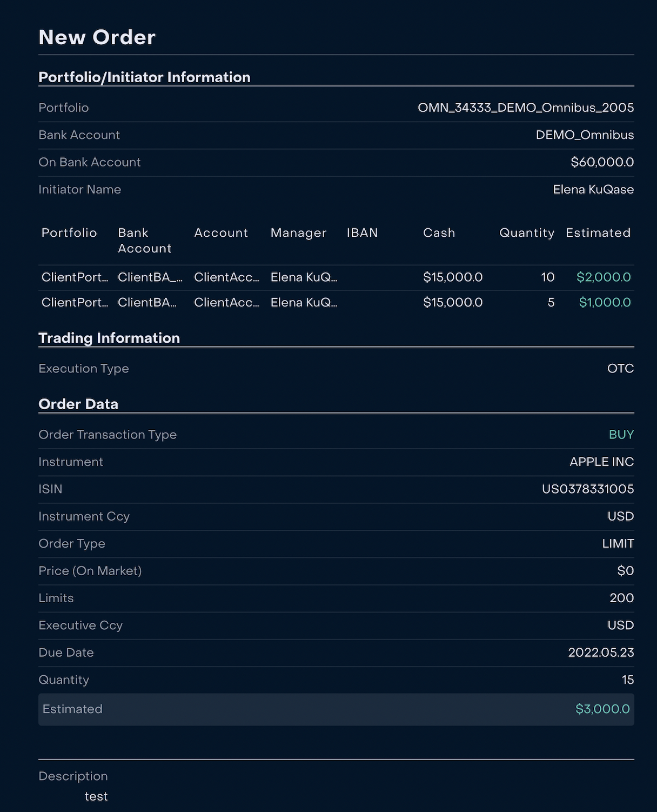Click the LIMIT order type value
The height and width of the screenshot is (812, 657).
pyautogui.click(x=618, y=544)
